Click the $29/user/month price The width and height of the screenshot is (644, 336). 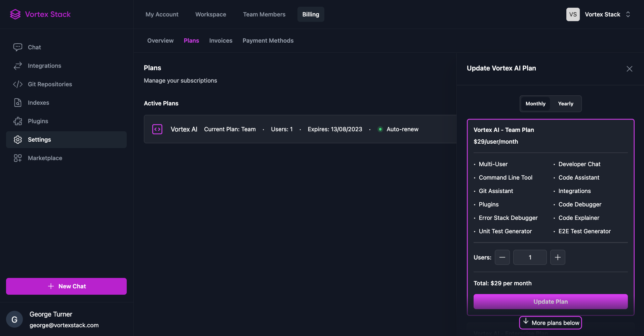(496, 142)
